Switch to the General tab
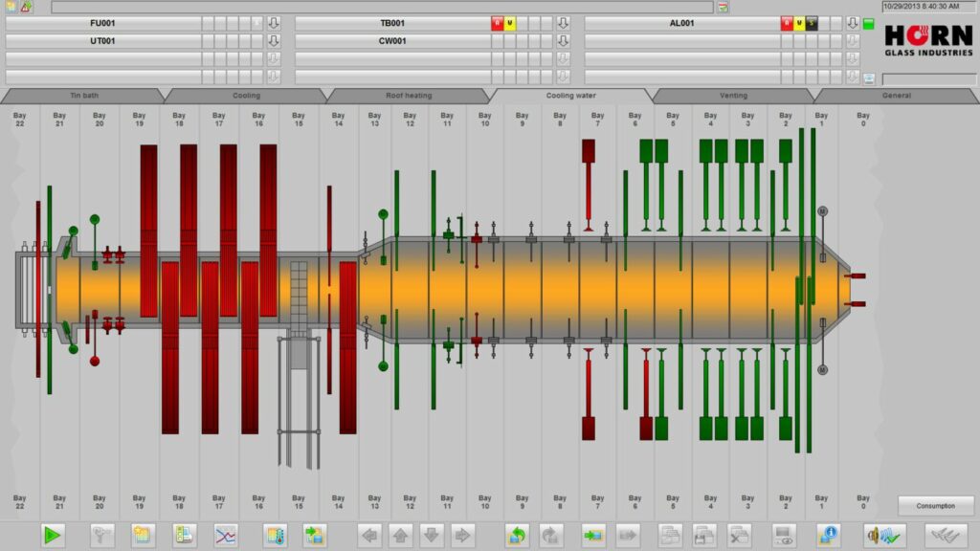Viewport: 980px width, 551px height. [896, 96]
